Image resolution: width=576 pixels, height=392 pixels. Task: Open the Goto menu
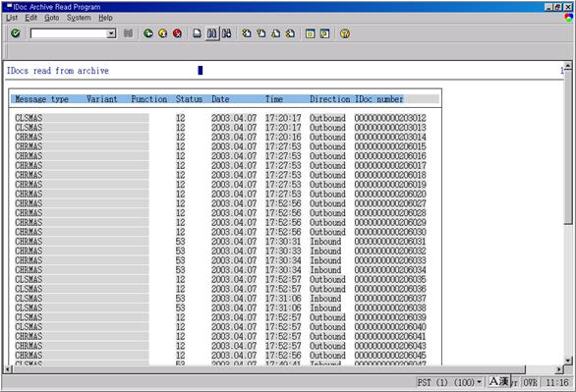tap(52, 18)
